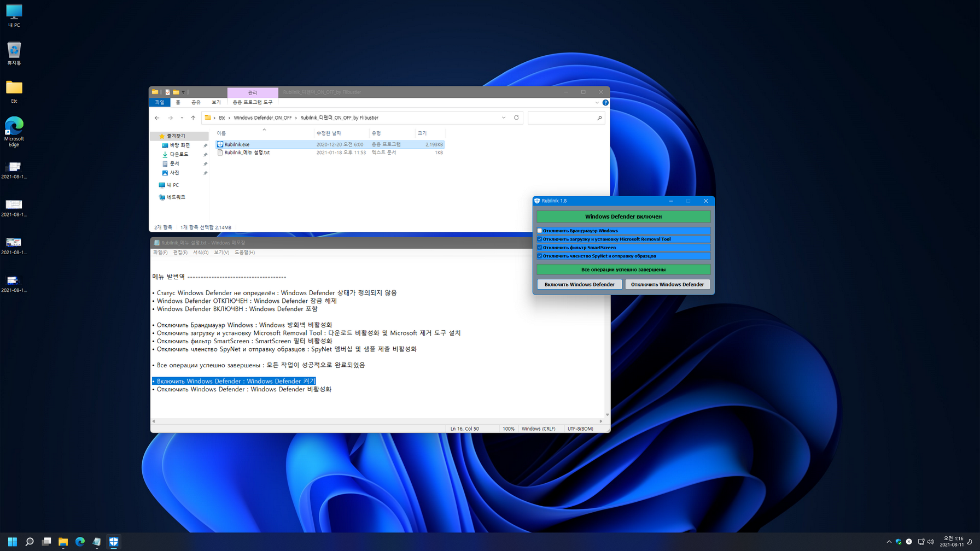This screenshot has width=980, height=551.
Task: Show hidden system tray icons
Action: coord(889,542)
